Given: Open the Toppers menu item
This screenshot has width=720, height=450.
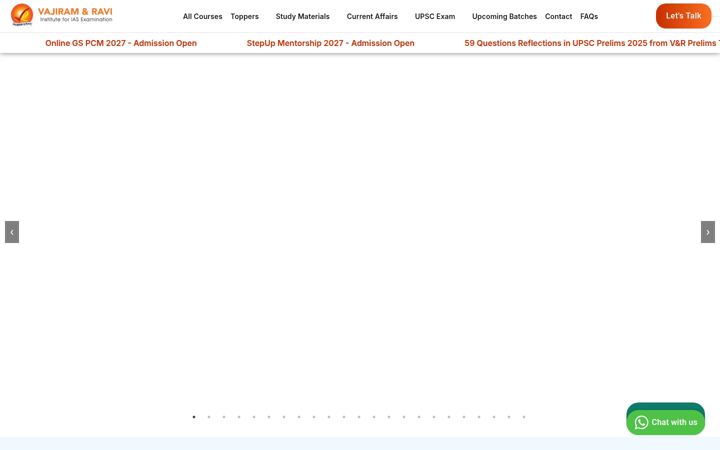Looking at the screenshot, I should click(244, 17).
